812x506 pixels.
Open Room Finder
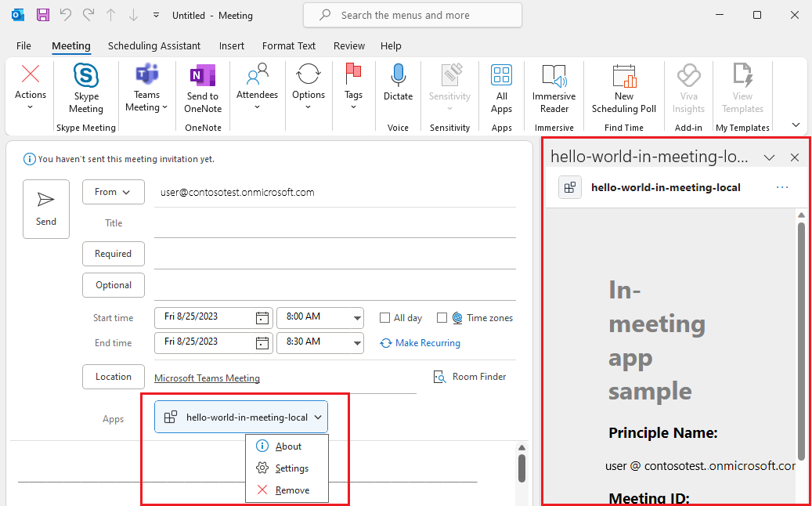[x=470, y=377]
